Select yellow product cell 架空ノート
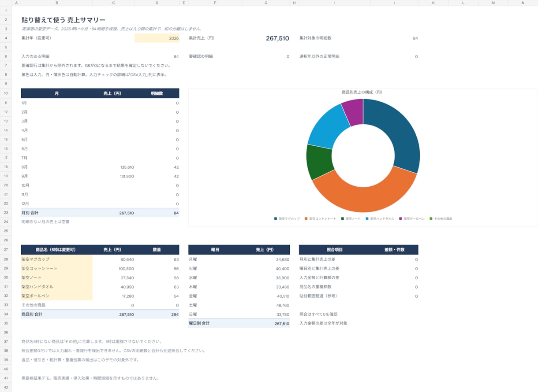The image size is (538, 392). click(57, 278)
